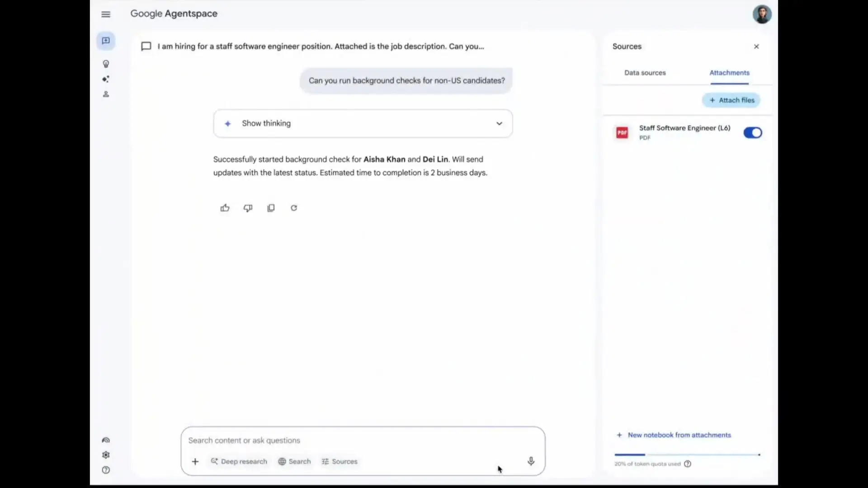Open the hamburger main menu

[106, 14]
